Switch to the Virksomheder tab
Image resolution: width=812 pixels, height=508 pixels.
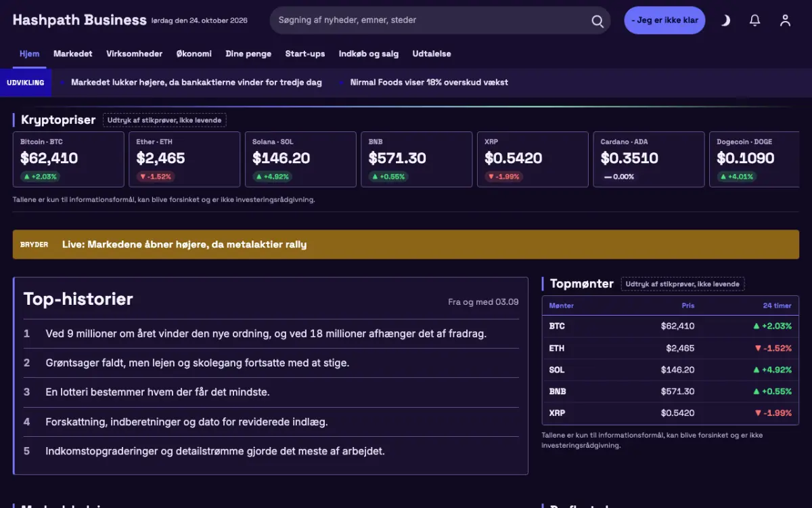click(x=135, y=54)
